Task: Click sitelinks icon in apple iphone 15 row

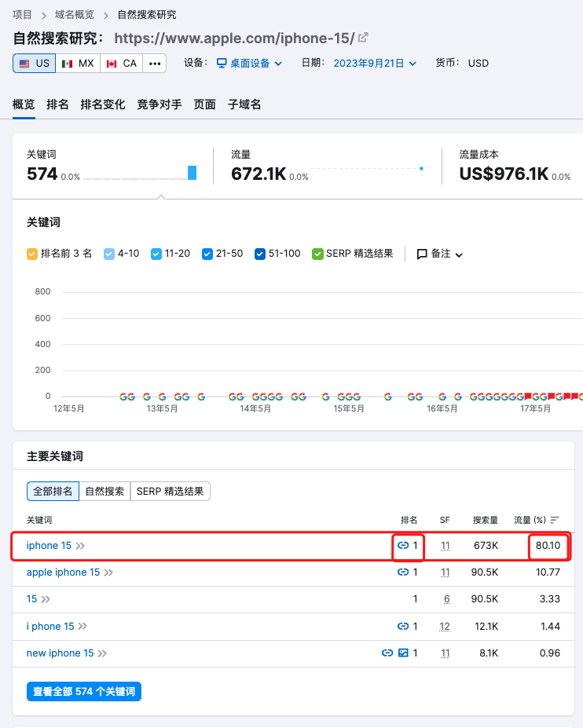Action: 403,572
